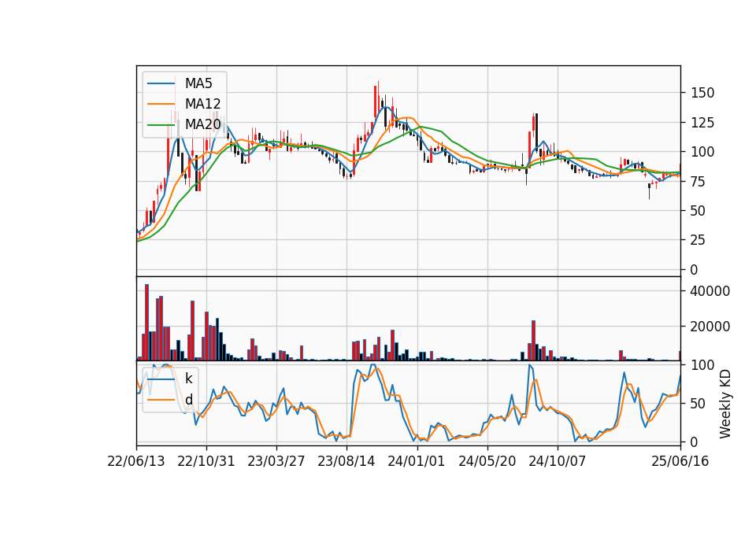Select the 22/06/13 date tick label
The image size is (756, 543).
136,461
